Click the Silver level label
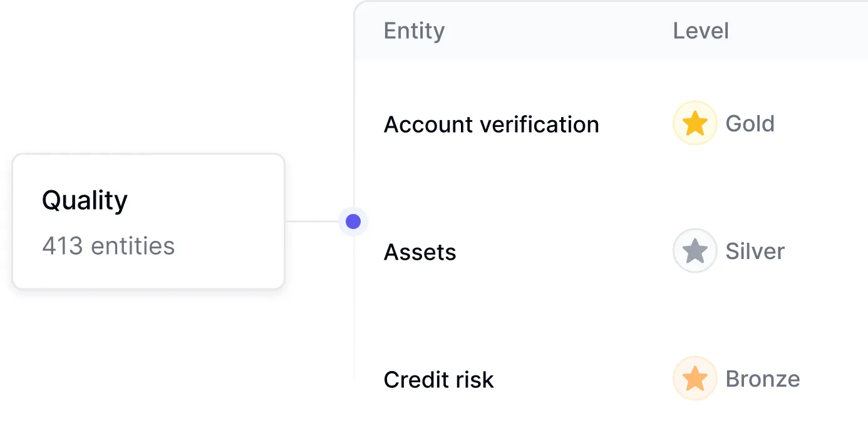This screenshot has height=443, width=868. (755, 251)
